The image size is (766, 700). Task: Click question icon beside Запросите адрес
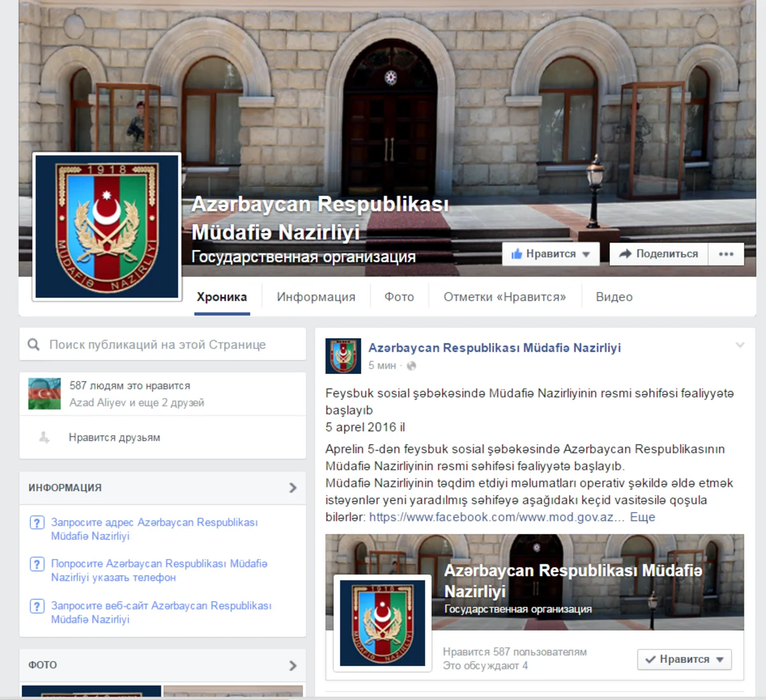point(37,523)
